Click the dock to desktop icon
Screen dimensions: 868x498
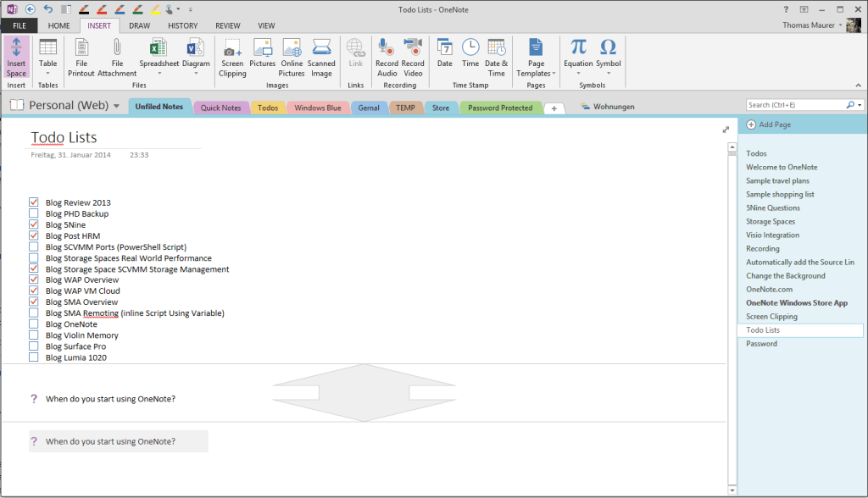(x=66, y=8)
